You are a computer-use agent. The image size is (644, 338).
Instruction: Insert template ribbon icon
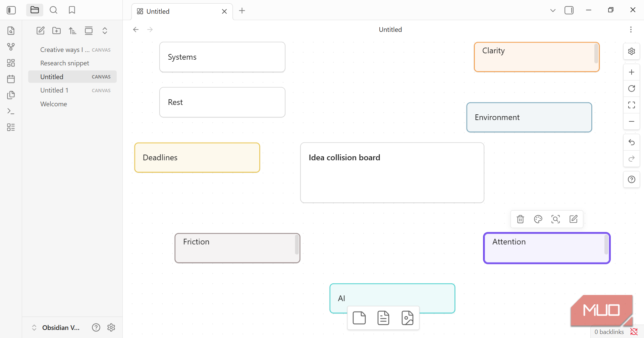(11, 95)
